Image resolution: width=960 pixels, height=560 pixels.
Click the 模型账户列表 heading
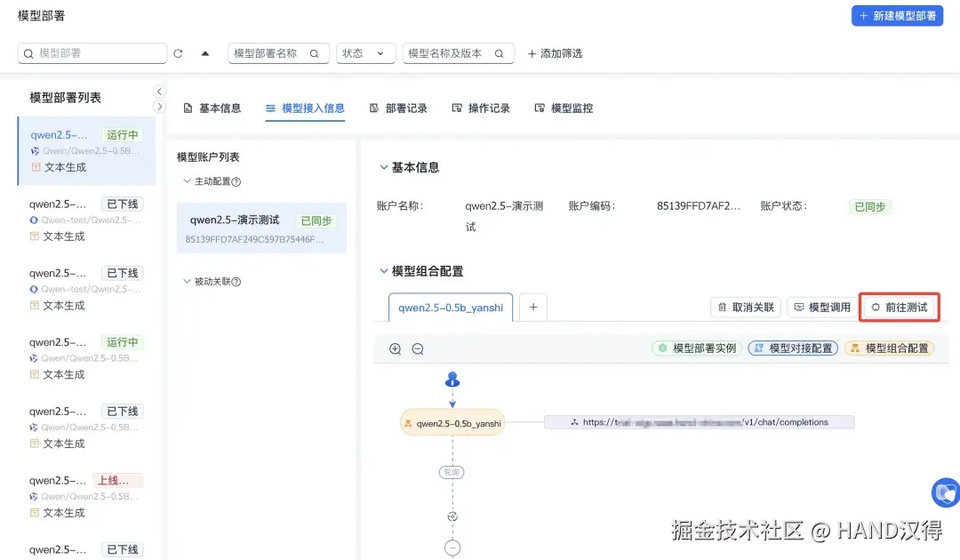[x=208, y=157]
